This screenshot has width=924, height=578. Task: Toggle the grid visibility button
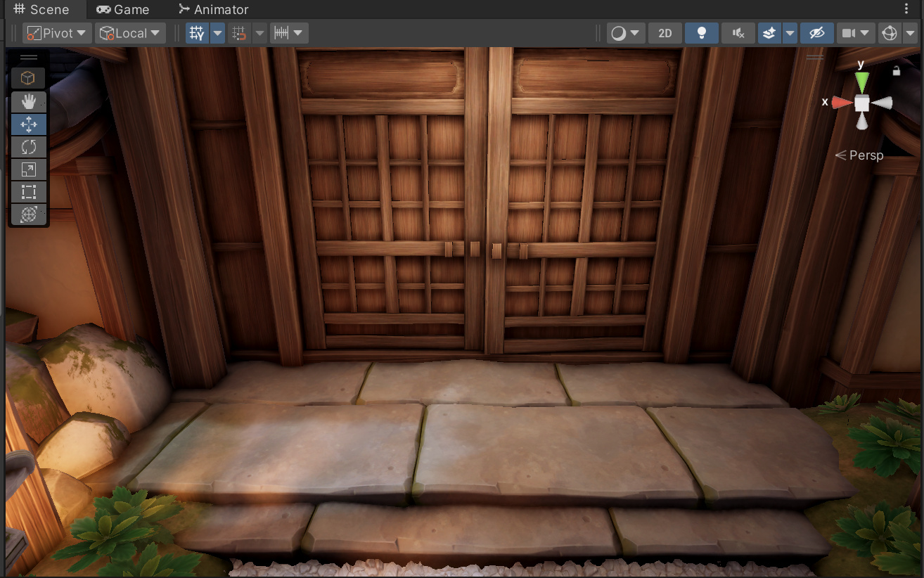[198, 33]
